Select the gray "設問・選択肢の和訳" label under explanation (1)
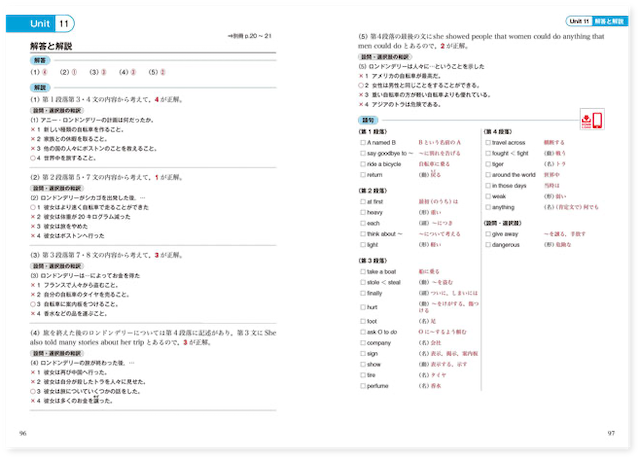 57,111
